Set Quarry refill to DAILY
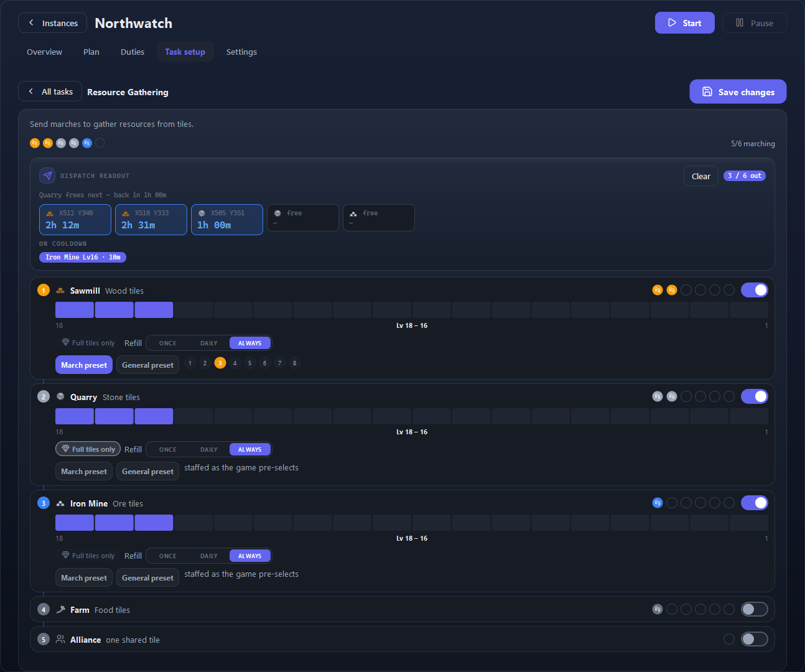The height and width of the screenshot is (672, 805). [x=209, y=449]
